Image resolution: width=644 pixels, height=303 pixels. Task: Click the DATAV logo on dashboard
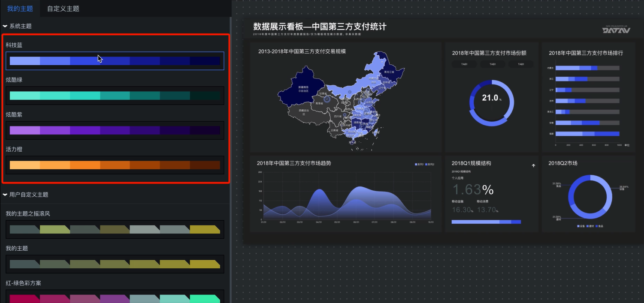616,30
